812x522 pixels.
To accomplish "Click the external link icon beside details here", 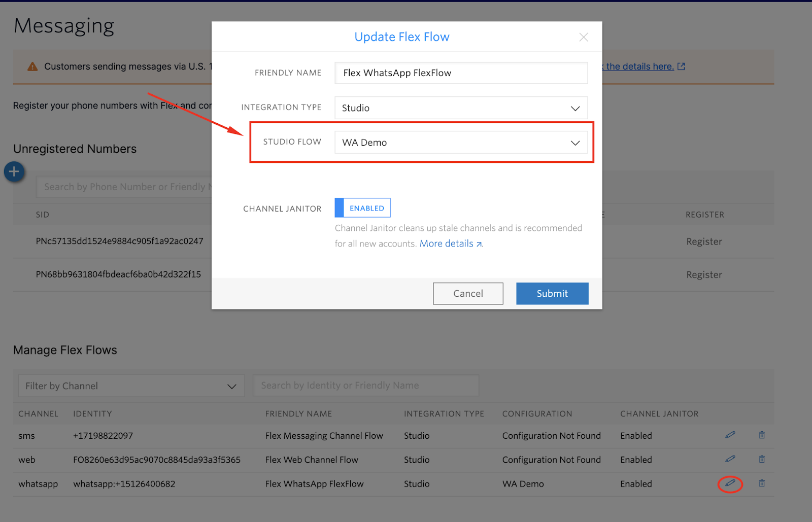I will (x=682, y=66).
